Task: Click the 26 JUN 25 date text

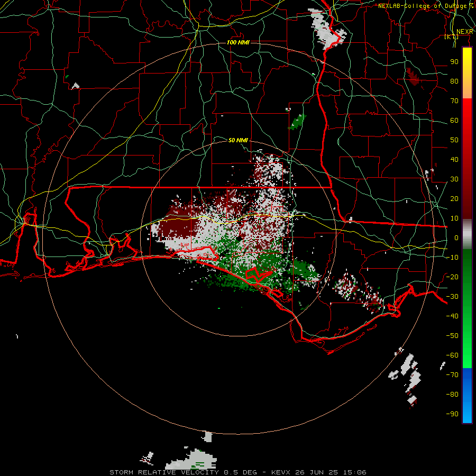Action: tap(317, 472)
